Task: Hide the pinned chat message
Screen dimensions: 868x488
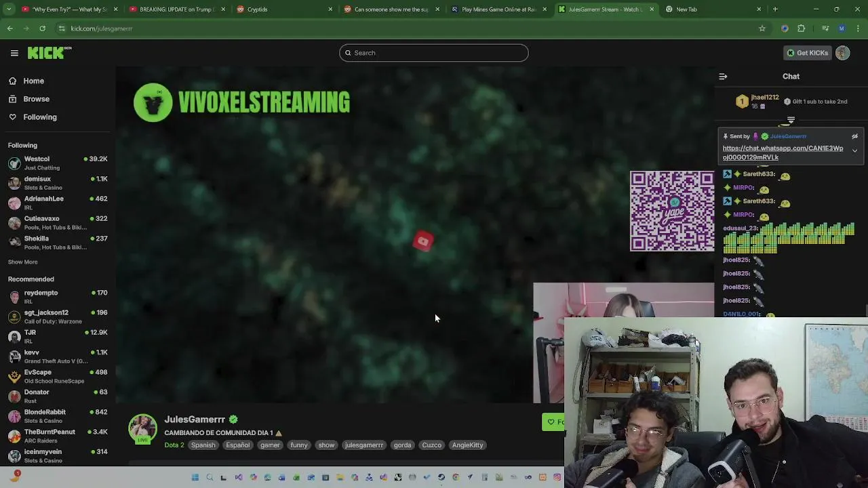Action: [854, 136]
